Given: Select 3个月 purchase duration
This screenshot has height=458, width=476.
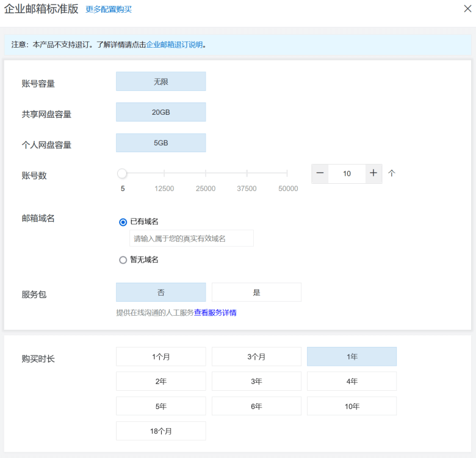Looking at the screenshot, I should coord(256,357).
